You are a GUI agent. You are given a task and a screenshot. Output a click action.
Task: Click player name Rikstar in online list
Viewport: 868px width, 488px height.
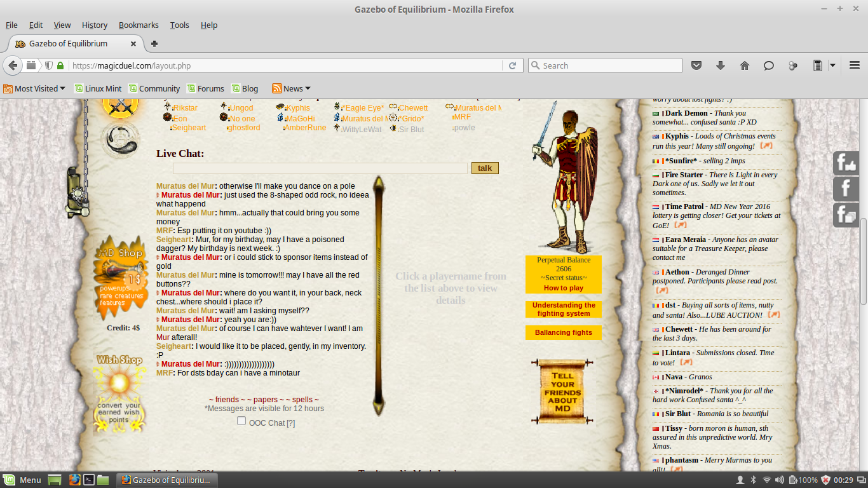pos(185,108)
